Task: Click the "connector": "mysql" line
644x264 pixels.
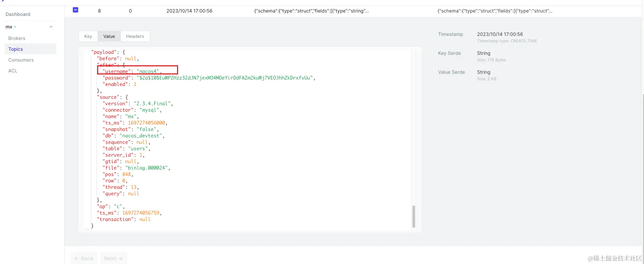Action: click(132, 110)
